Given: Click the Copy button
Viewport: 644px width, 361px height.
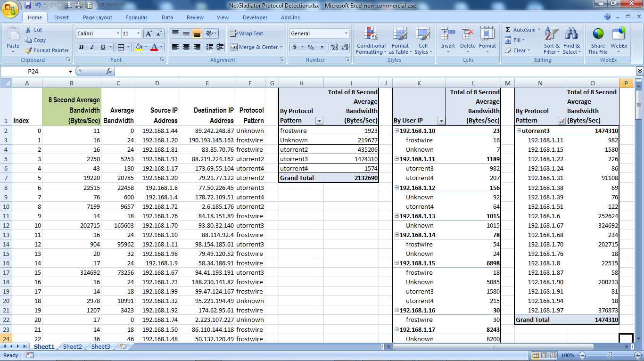Looking at the screenshot, I should (35, 40).
